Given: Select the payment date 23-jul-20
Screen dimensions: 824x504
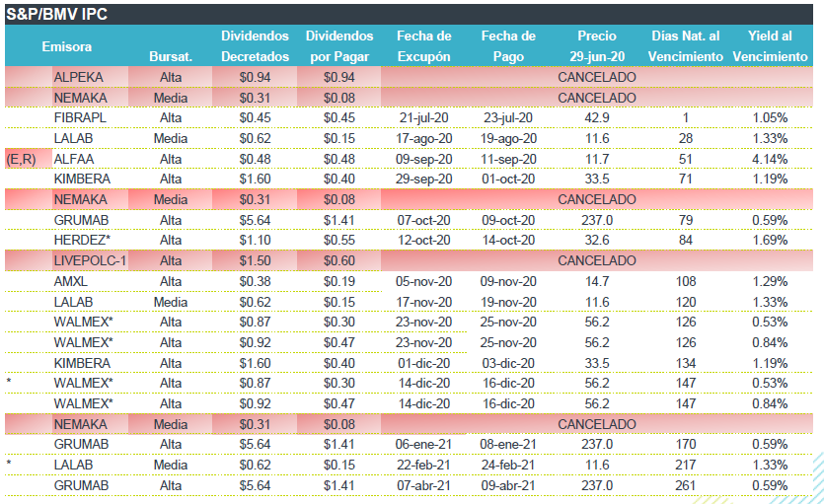Looking at the screenshot, I should tap(508, 117).
